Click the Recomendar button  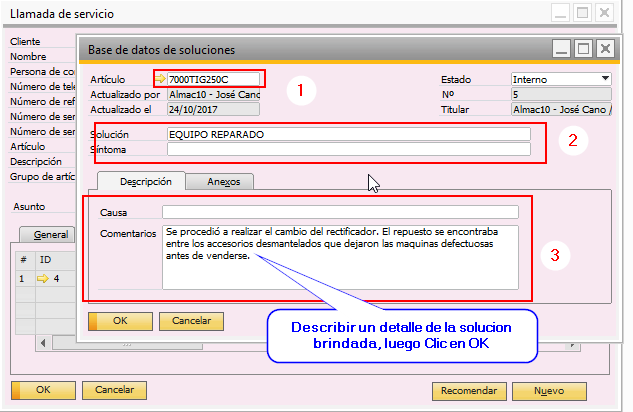[471, 390]
